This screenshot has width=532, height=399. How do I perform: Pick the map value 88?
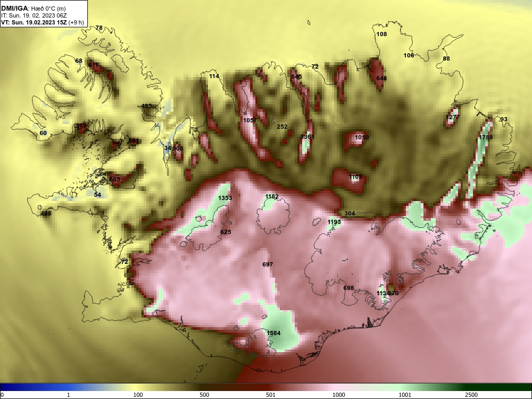tap(446, 59)
